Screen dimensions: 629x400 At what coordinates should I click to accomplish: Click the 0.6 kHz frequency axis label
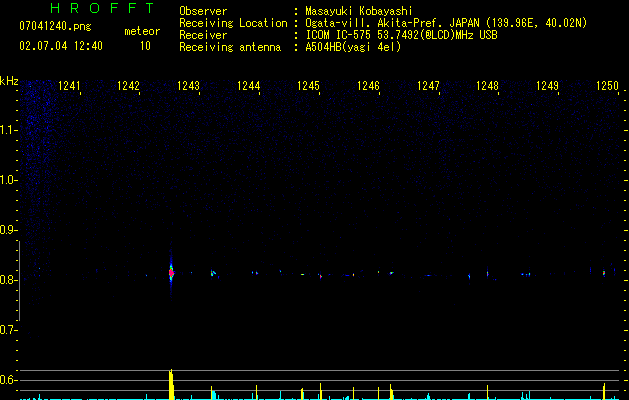point(8,380)
